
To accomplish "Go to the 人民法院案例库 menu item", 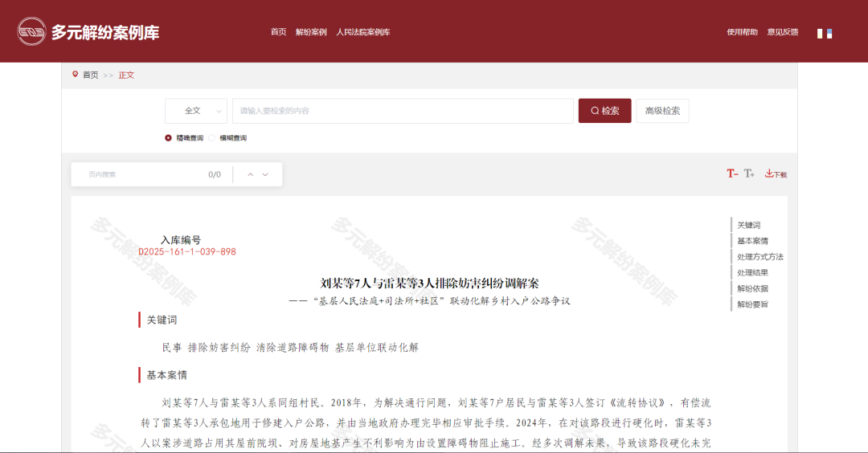I will [x=363, y=32].
